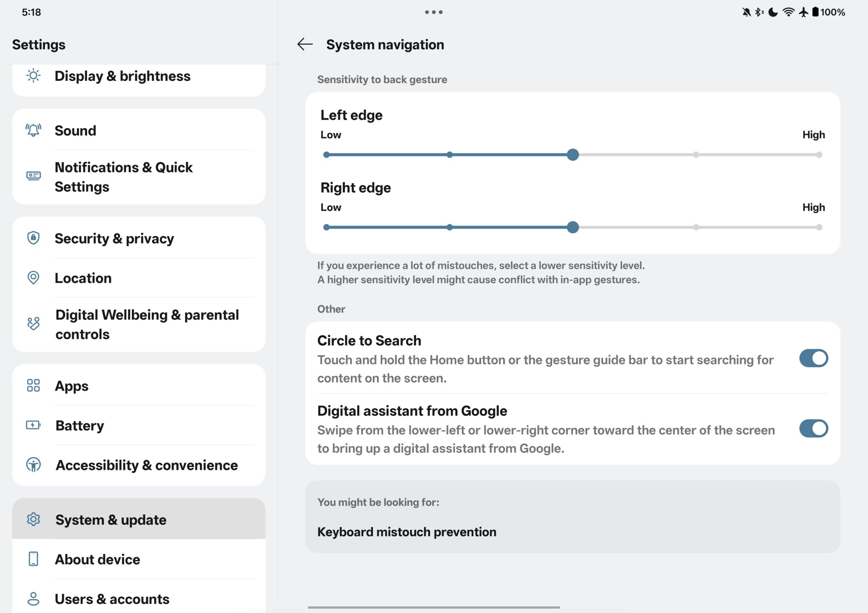Tap the Apps grid icon
This screenshot has width=868, height=613.
pos(33,386)
